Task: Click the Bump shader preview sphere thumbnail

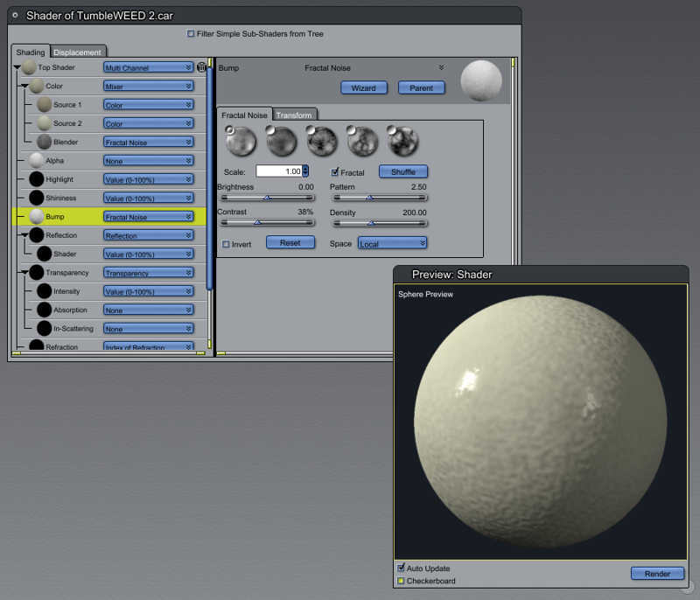Action: (481, 80)
